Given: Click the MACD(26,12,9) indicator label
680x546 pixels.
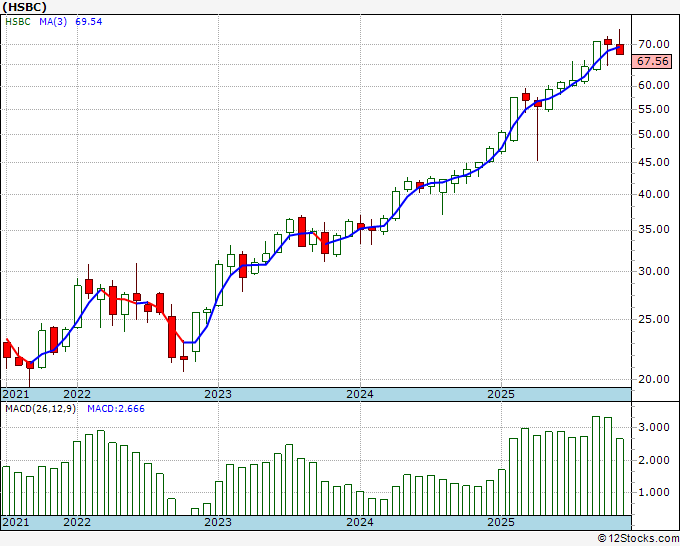Looking at the screenshot, I should point(40,409).
